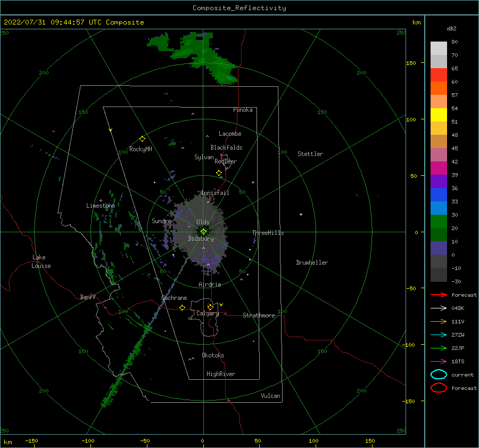The width and height of the screenshot is (479, 448).
Task: Click the 'Innisfail' label
Action: point(215,193)
